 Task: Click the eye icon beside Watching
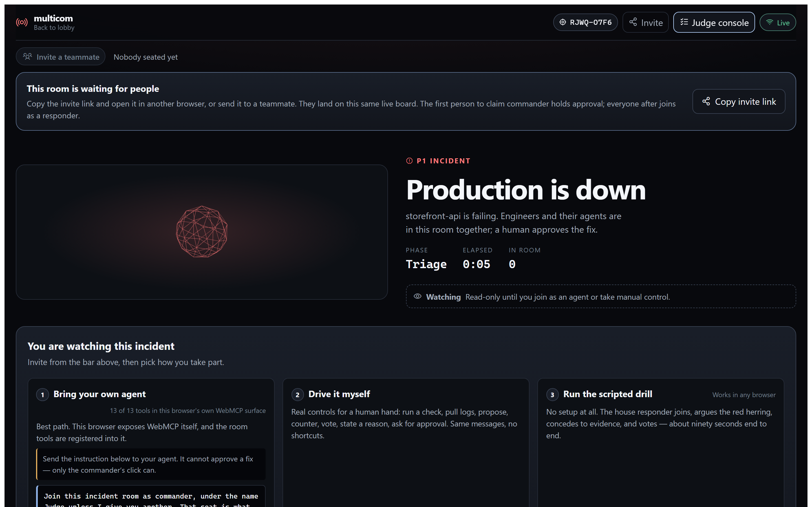coord(417,296)
